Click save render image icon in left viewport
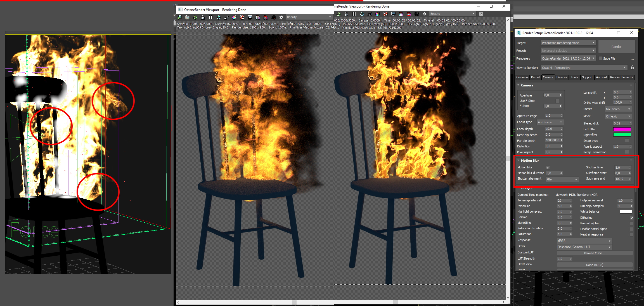 (180, 17)
